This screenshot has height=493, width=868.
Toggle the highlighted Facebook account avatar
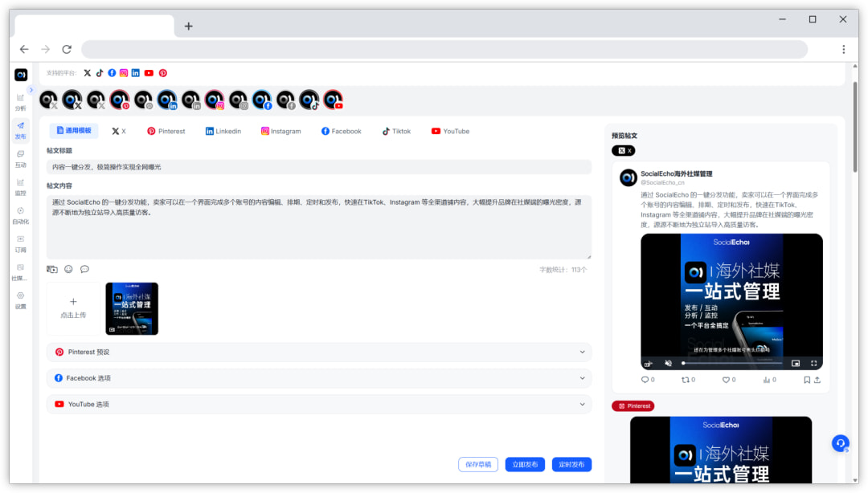(x=262, y=100)
